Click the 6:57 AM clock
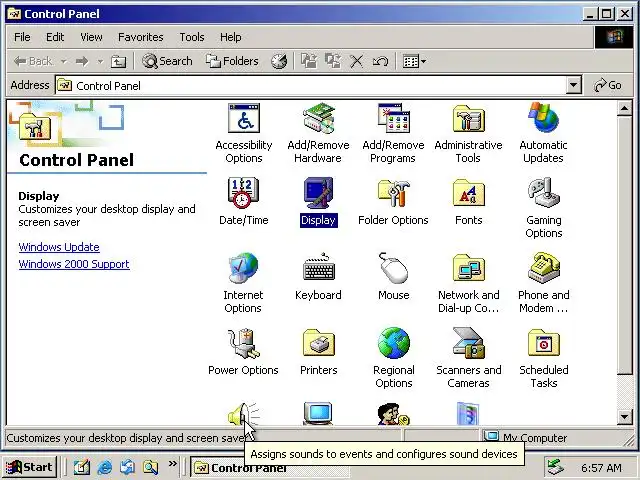 click(601, 468)
